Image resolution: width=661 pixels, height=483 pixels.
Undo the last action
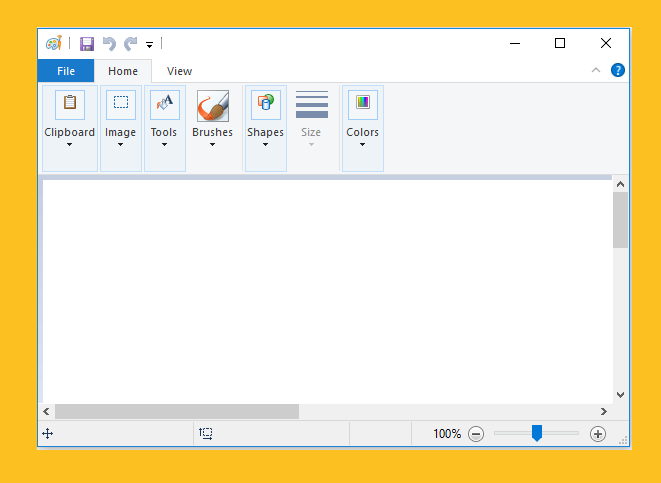(109, 44)
